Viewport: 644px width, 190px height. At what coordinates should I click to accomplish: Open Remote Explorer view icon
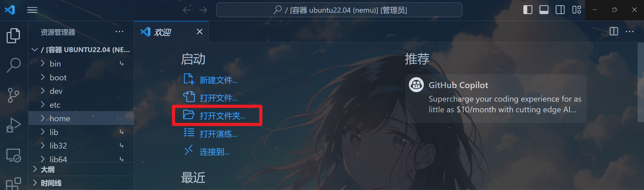click(x=13, y=155)
